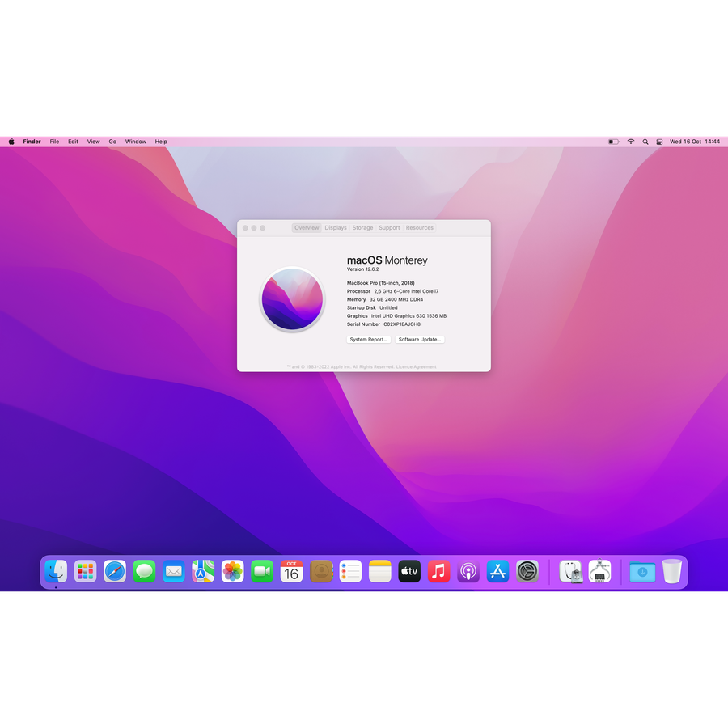This screenshot has height=728, width=728.
Task: Click the System Report... button
Action: point(369,340)
